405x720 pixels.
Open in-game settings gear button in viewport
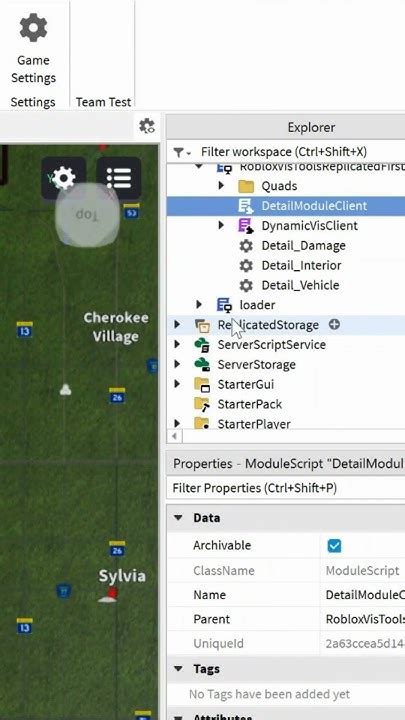(x=63, y=178)
